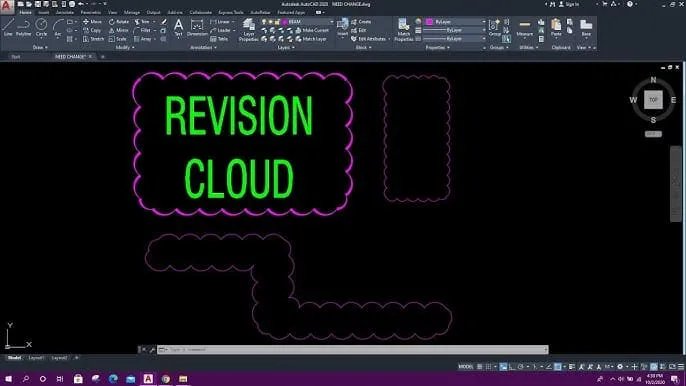
Task: Switch to the Manage ribbon tab
Action: (x=132, y=12)
